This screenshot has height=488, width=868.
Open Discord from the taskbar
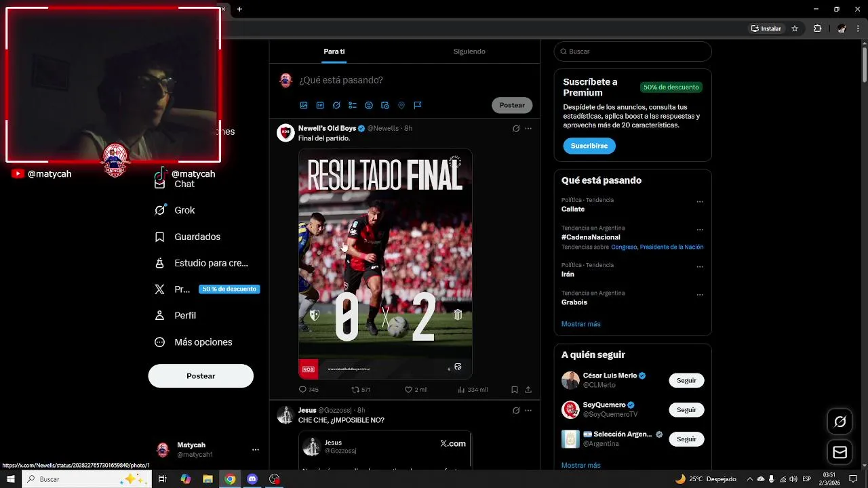[252, 479]
